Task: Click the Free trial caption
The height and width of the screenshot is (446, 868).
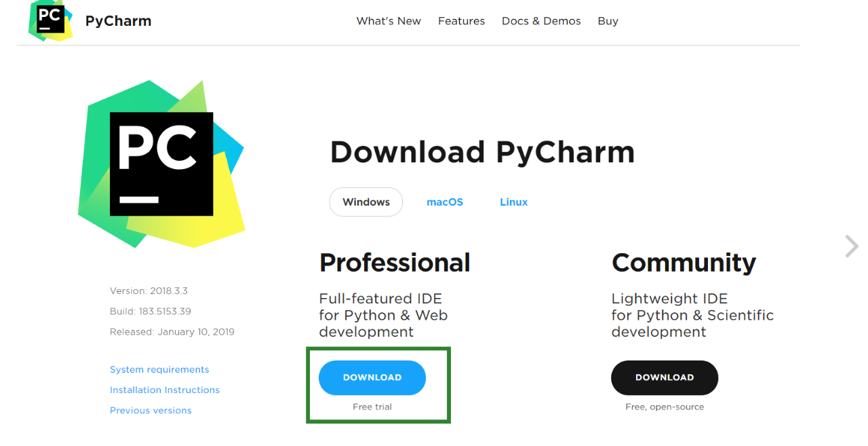Action: 372,407
